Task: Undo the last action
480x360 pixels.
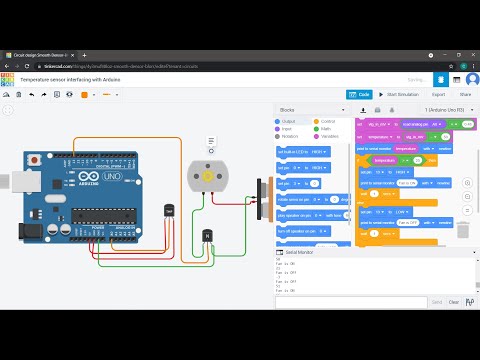Action: pos(32,95)
